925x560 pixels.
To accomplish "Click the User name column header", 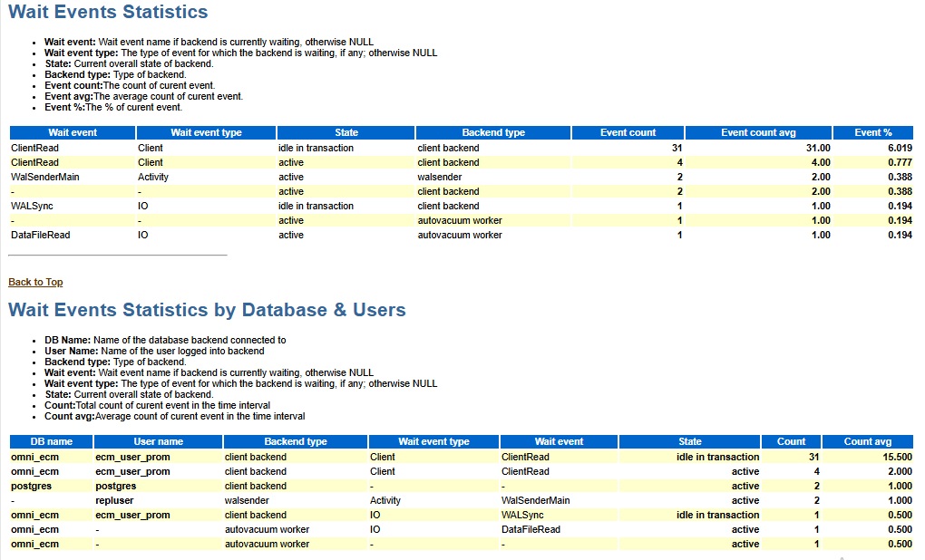I will tap(157, 441).
